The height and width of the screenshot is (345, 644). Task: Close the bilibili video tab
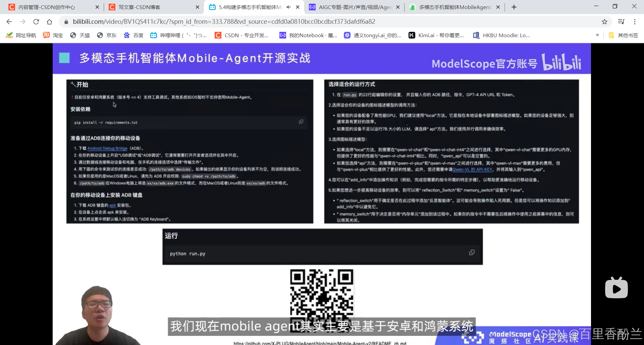click(298, 7)
